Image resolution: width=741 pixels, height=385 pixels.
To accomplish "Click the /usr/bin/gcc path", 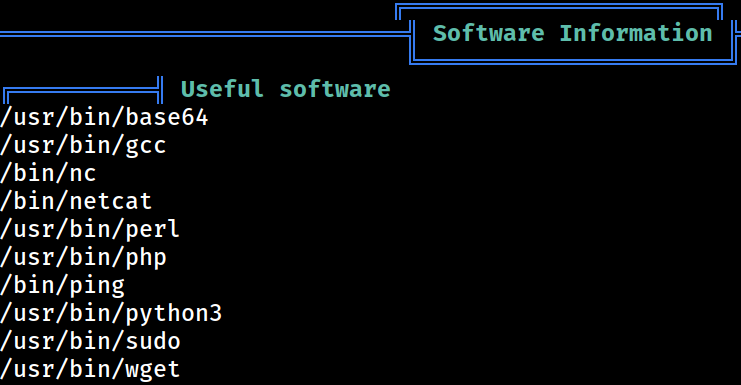I will click(x=83, y=145).
